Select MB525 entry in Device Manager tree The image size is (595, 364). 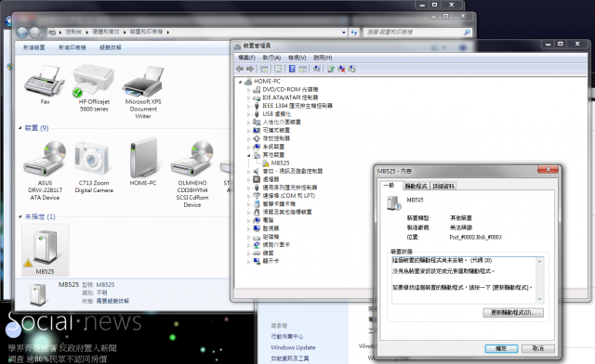click(x=280, y=163)
